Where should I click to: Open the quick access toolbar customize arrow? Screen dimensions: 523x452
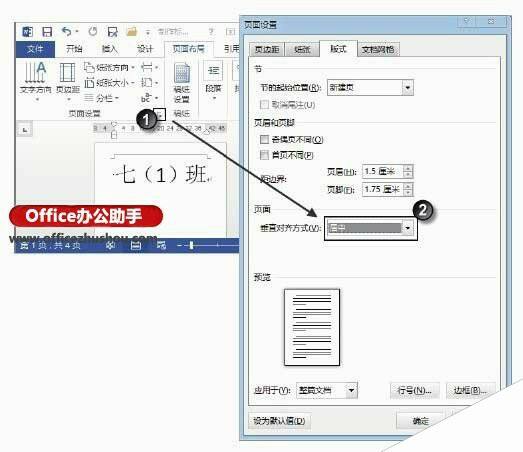tap(147, 32)
